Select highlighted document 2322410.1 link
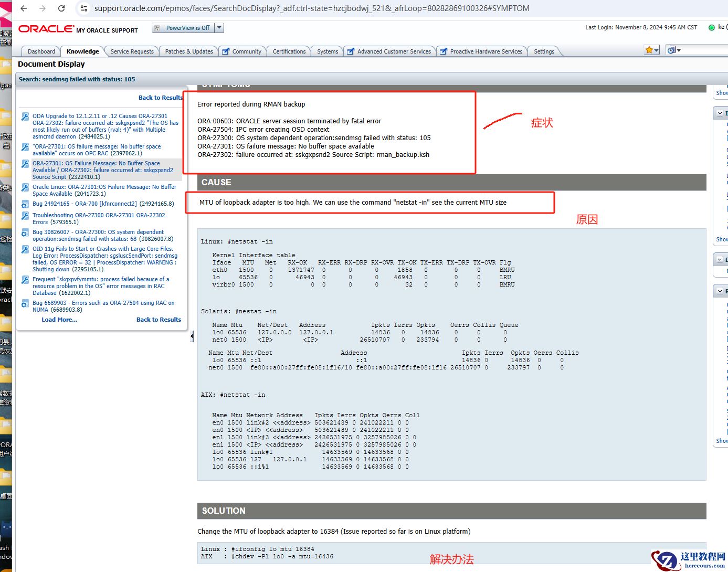728x572 pixels. (103, 170)
